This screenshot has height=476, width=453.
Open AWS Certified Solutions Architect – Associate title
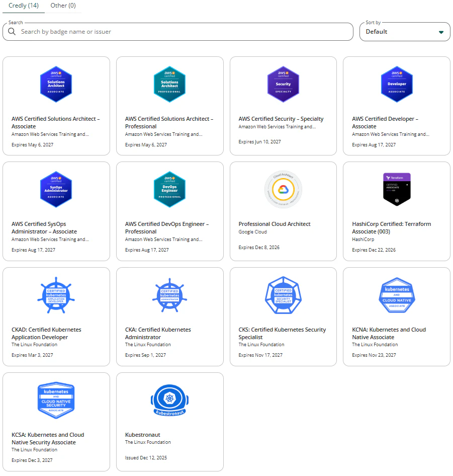pyautogui.click(x=55, y=123)
